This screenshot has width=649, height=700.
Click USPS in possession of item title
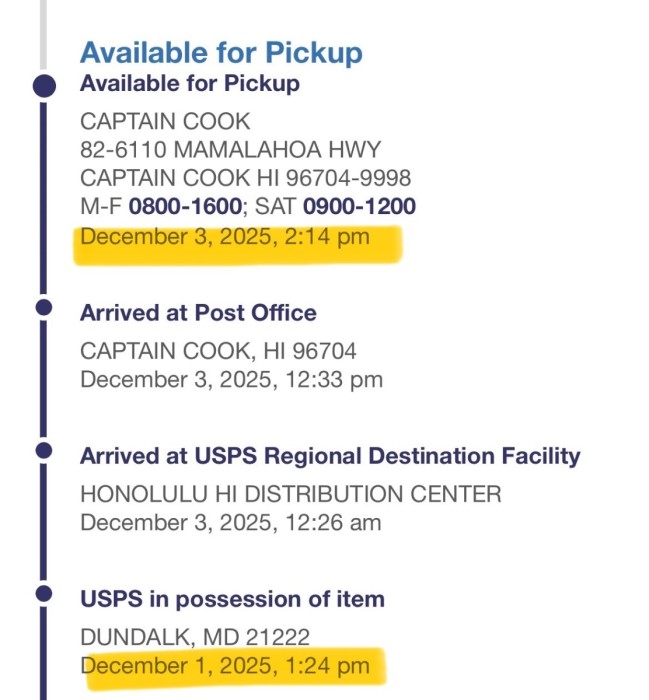[233, 599]
